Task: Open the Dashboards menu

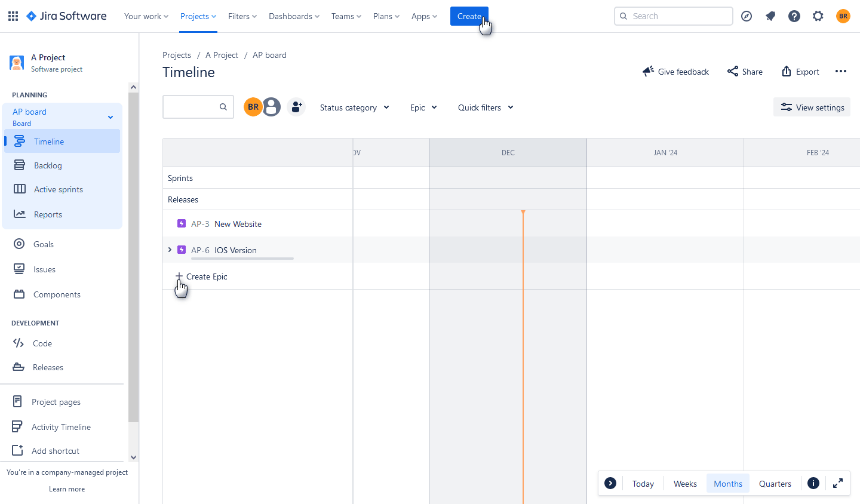Action: tap(294, 16)
